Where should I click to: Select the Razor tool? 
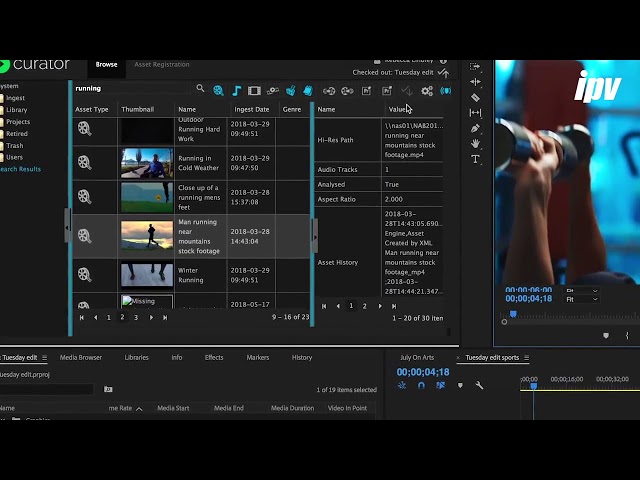coord(475,97)
